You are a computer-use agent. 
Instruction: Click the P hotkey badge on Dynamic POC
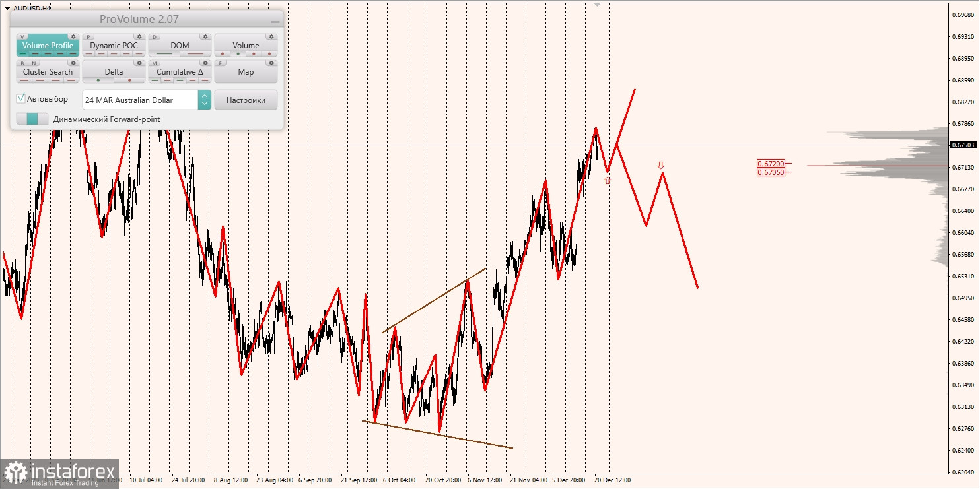(88, 36)
